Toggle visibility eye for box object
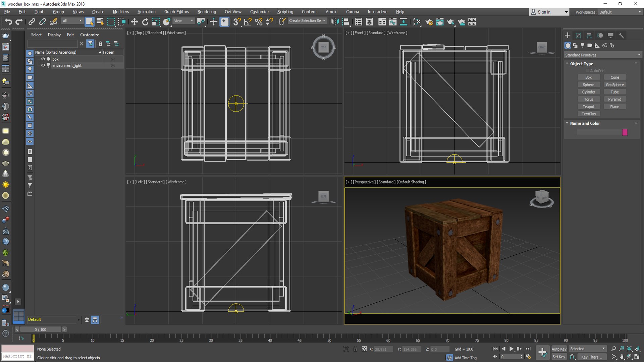This screenshot has width=644, height=362. (43, 59)
